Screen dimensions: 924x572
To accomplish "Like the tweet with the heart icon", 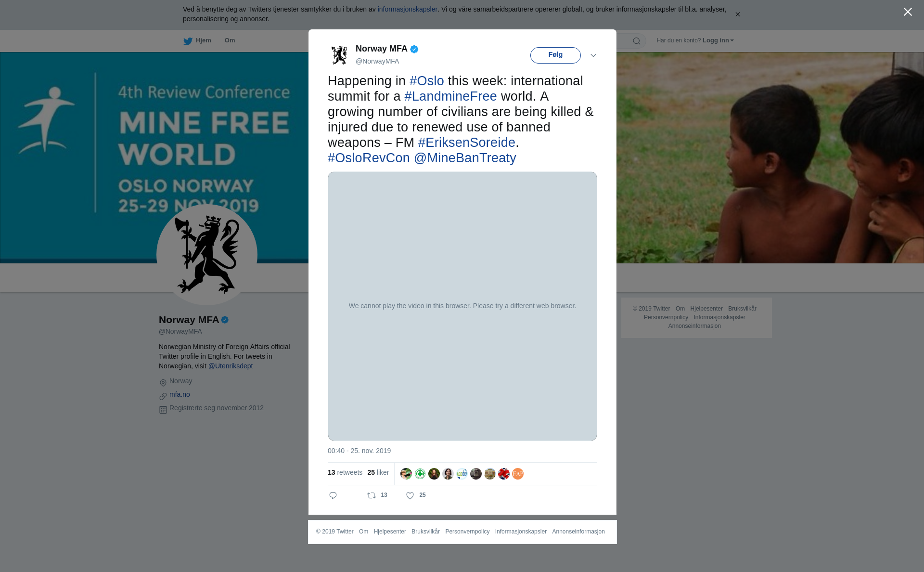I will point(410,495).
